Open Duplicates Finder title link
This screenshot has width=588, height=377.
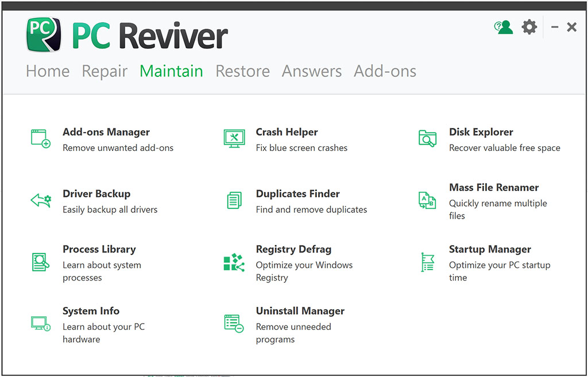pos(298,194)
